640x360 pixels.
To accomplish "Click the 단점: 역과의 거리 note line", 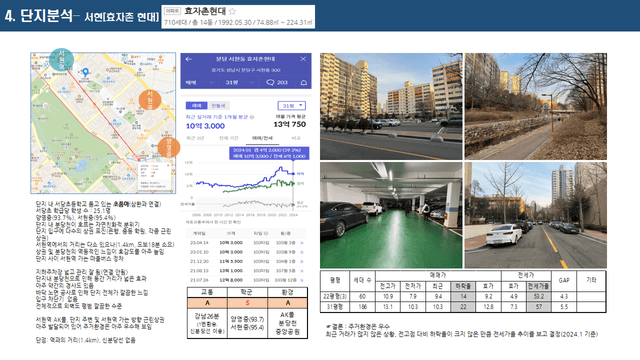I will click(x=86, y=340).
